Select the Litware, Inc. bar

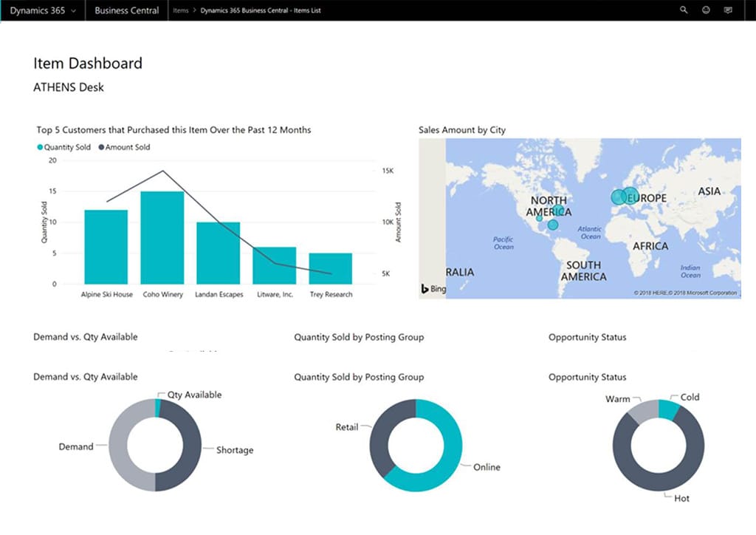(x=275, y=266)
